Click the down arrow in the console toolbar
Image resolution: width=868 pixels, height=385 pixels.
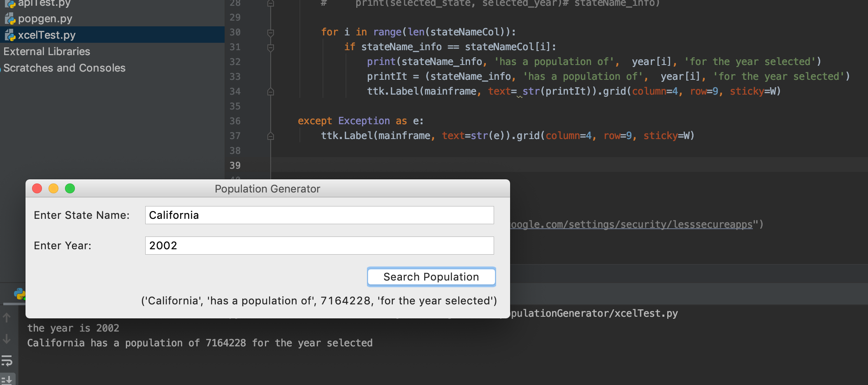pos(7,339)
